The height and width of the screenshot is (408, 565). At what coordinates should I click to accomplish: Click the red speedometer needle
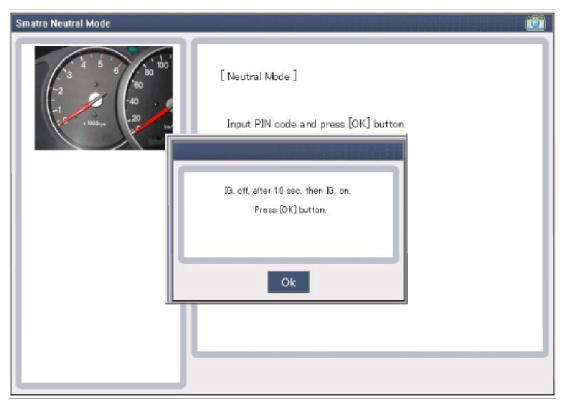click(x=151, y=120)
